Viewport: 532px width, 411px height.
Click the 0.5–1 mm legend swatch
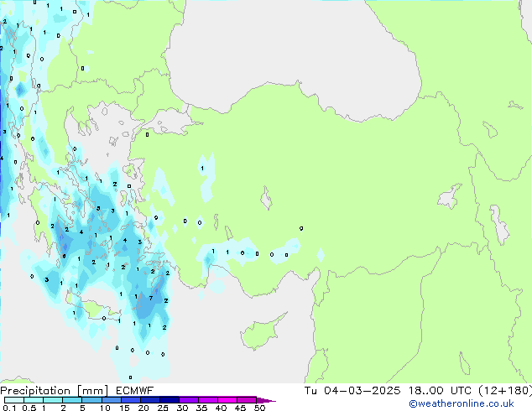[34, 400]
